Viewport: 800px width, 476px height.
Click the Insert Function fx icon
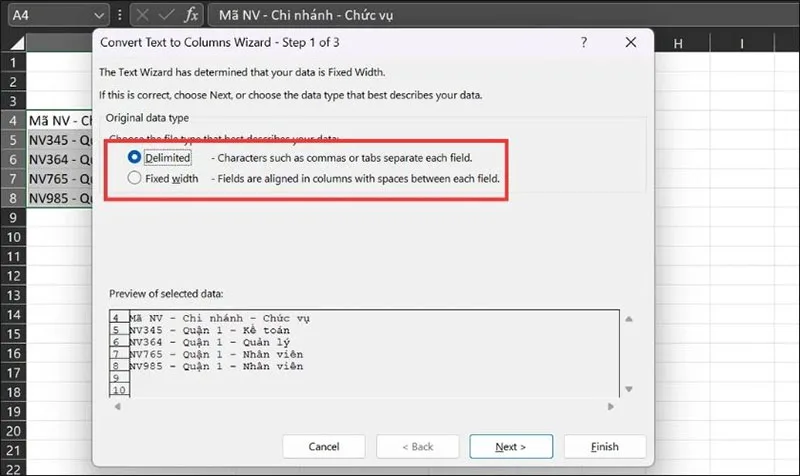click(x=191, y=15)
